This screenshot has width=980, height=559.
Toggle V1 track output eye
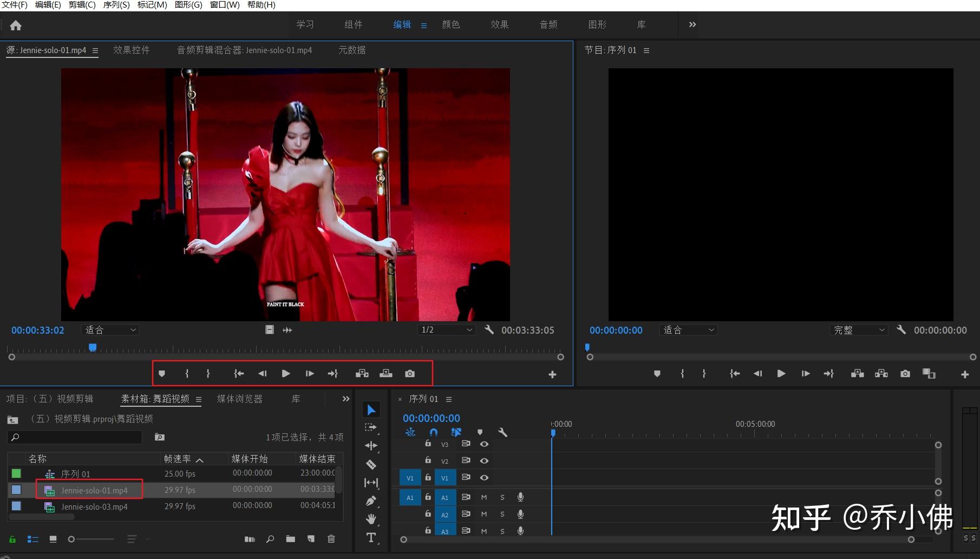pyautogui.click(x=484, y=478)
